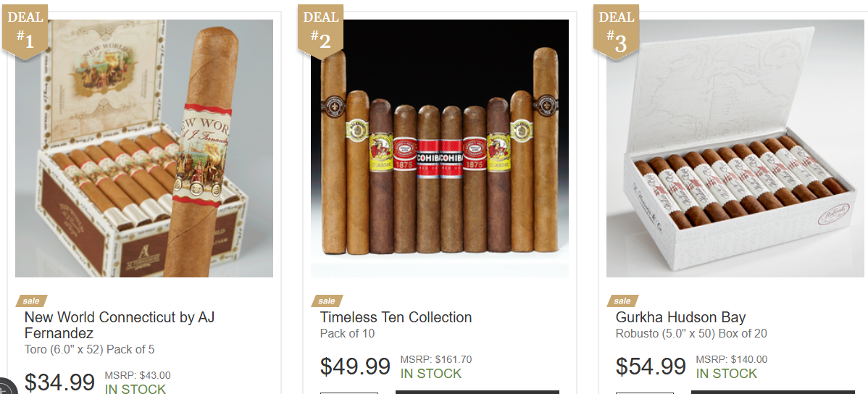Click the $54.99 sale price

tap(651, 366)
